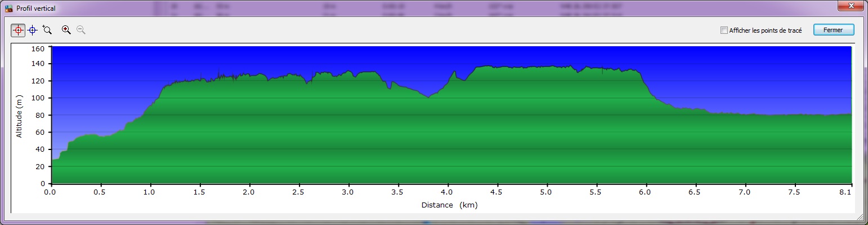Click the Distance (km) axis label

pos(449,205)
